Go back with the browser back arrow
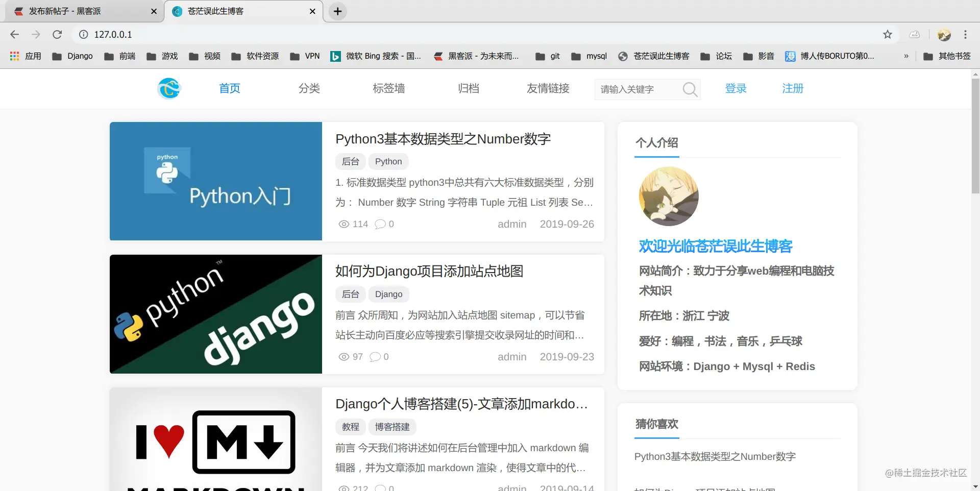The width and height of the screenshot is (980, 491). (x=14, y=34)
